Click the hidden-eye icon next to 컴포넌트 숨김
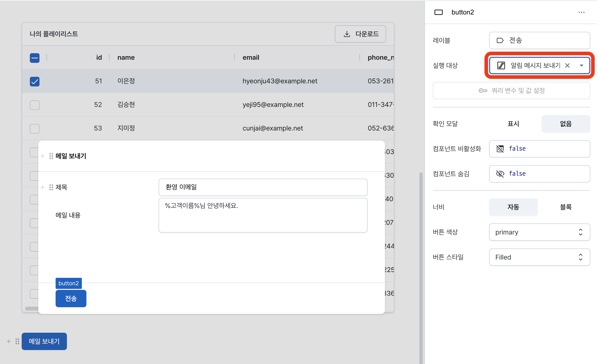 tap(500, 174)
